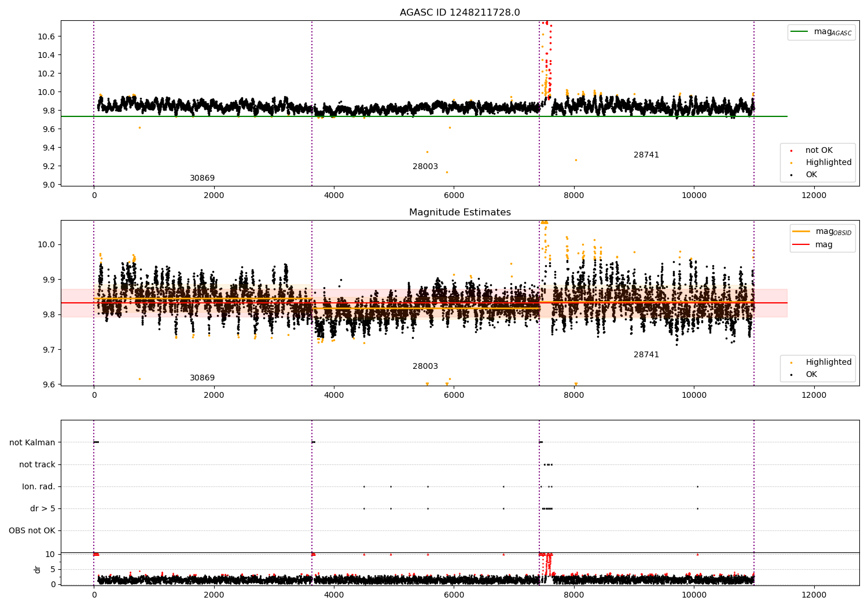Viewport: 868px width, 608px height.
Task: Click the 'not Kalman' axis label
Action: [32, 443]
